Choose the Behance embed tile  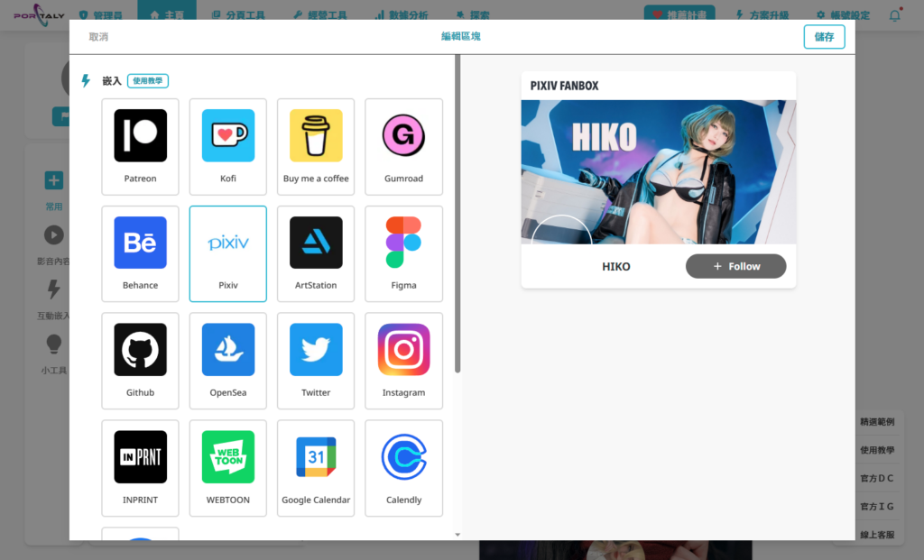pos(140,253)
